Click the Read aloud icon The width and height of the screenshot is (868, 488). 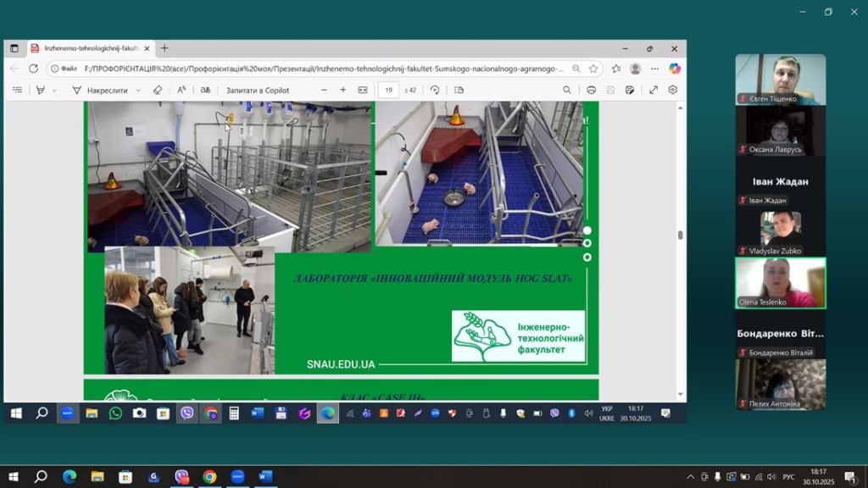tap(181, 90)
